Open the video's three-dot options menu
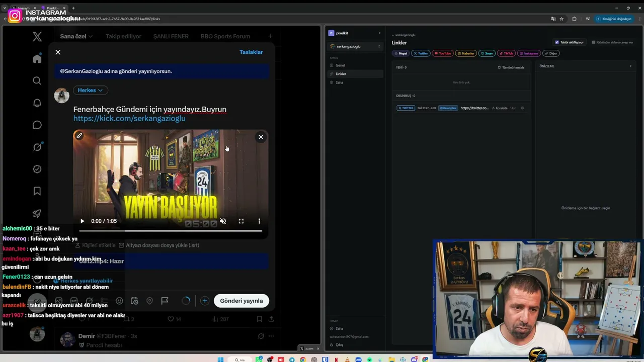The width and height of the screenshot is (644, 362). (x=259, y=221)
